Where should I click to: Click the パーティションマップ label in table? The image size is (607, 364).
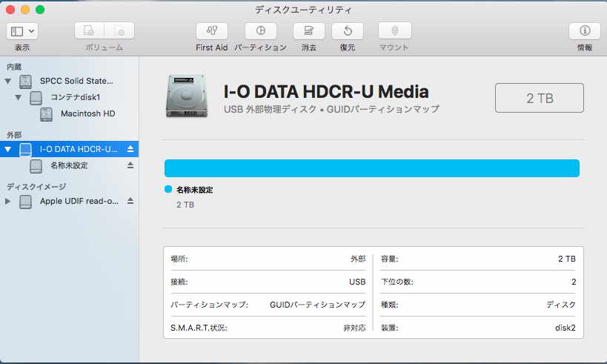pos(209,305)
